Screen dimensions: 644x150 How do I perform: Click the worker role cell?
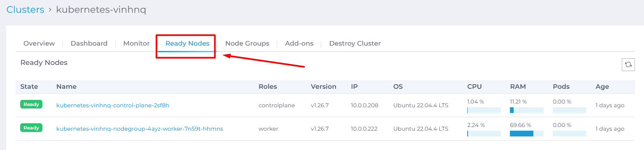coord(269,129)
